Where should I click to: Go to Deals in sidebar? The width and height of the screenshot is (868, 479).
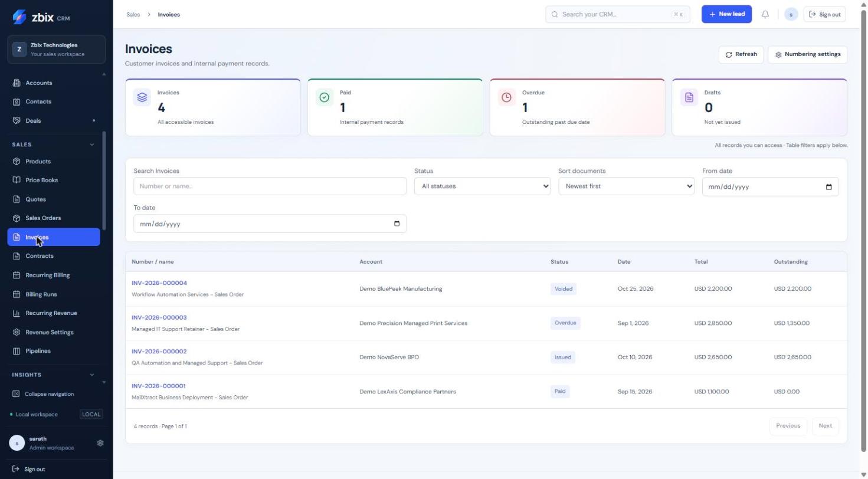click(x=54, y=120)
